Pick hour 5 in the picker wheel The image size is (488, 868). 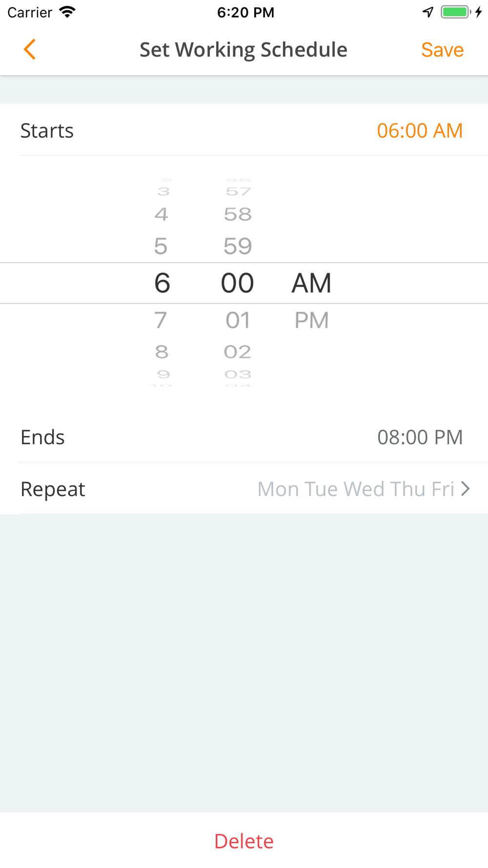tap(161, 246)
